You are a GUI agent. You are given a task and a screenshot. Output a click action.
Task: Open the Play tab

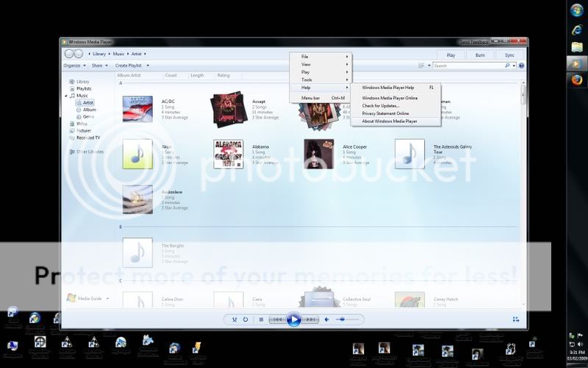[x=451, y=55]
